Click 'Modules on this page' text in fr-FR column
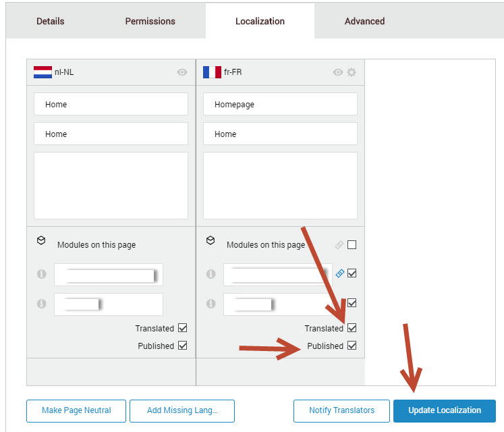 click(x=266, y=245)
